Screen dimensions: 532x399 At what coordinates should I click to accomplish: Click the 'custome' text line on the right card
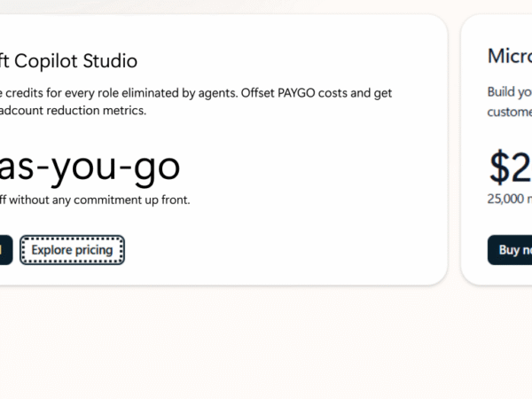(x=509, y=112)
